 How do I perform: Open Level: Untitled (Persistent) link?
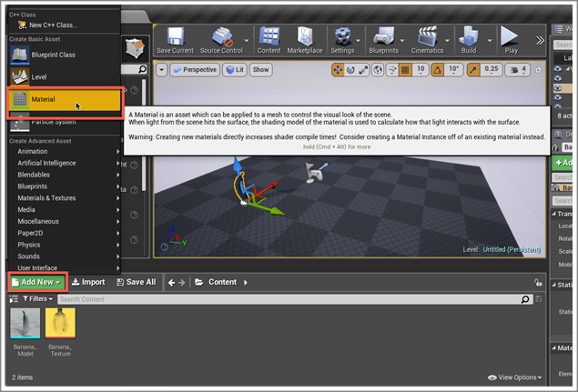pyautogui.click(x=512, y=250)
